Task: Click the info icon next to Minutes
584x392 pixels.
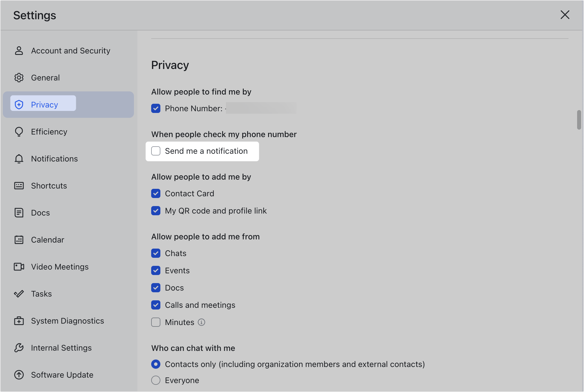Action: [x=202, y=322]
